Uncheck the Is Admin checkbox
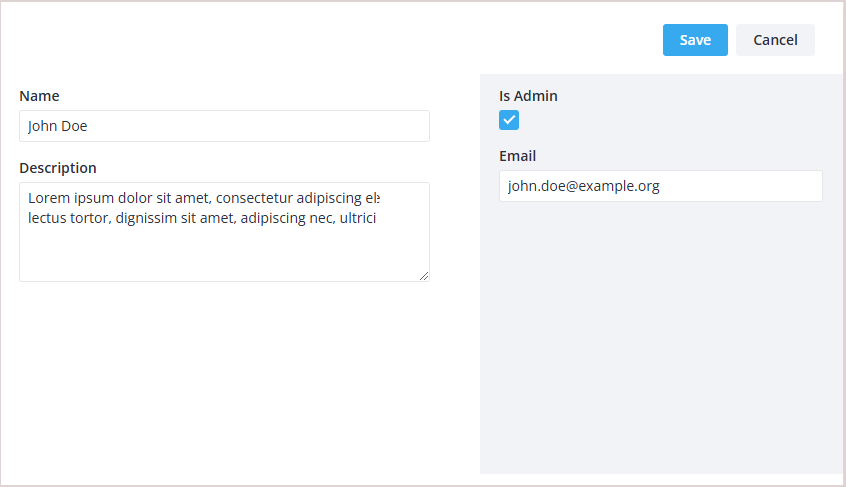The height and width of the screenshot is (487, 846). pyautogui.click(x=509, y=120)
